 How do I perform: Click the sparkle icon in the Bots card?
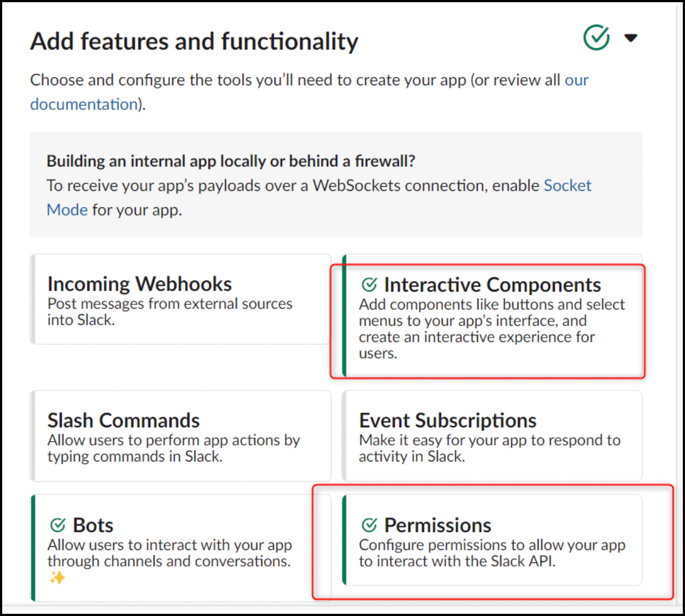coord(57,577)
